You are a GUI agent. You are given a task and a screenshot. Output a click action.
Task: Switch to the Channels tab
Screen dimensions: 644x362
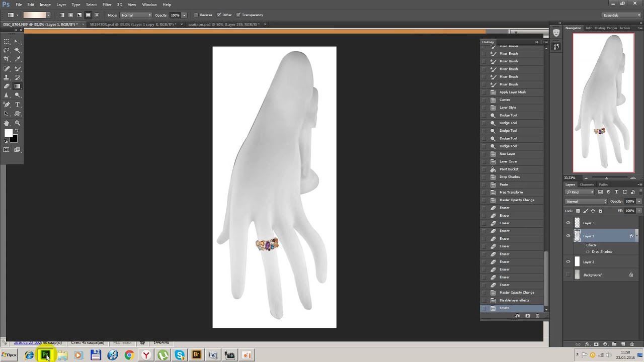click(x=587, y=185)
